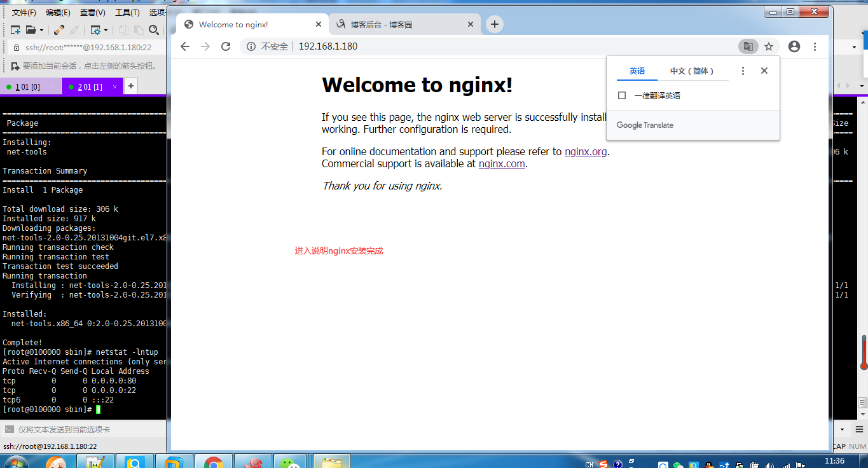Click the browser Back arrow

(185, 46)
